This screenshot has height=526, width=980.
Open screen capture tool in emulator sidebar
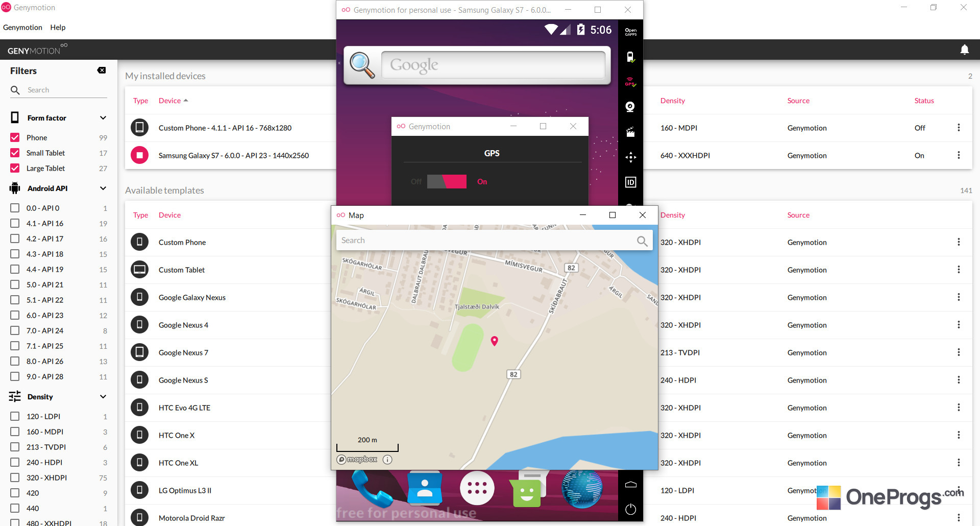click(x=631, y=132)
